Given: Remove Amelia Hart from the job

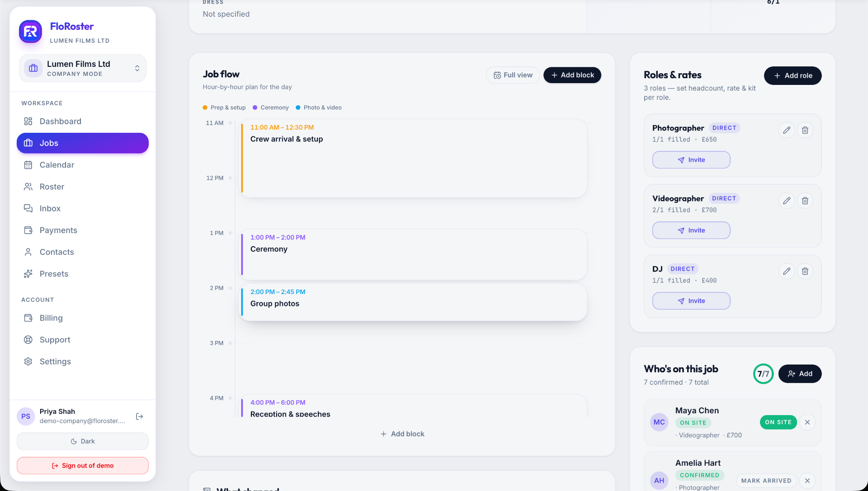Looking at the screenshot, I should click(807, 481).
